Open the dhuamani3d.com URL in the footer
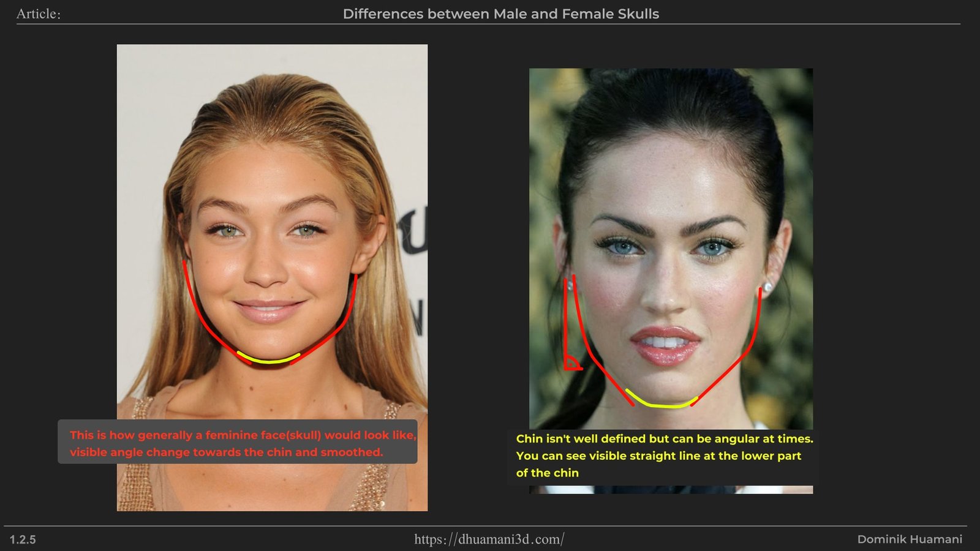The height and width of the screenshot is (551, 980). pyautogui.click(x=489, y=539)
